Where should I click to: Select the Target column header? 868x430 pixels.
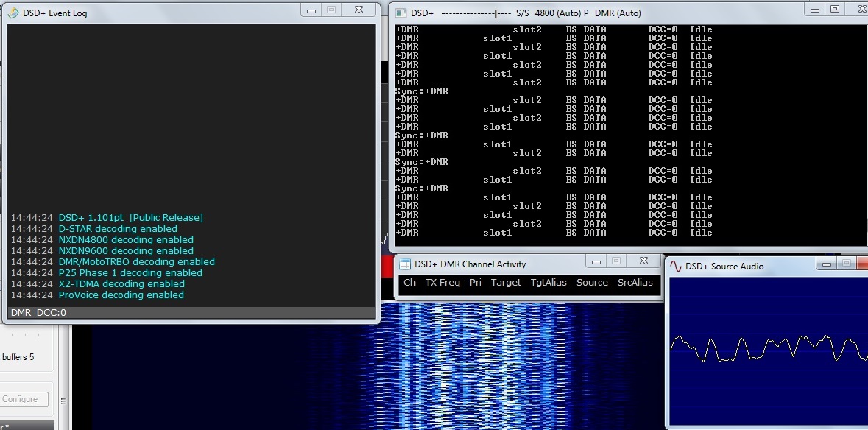coord(506,282)
